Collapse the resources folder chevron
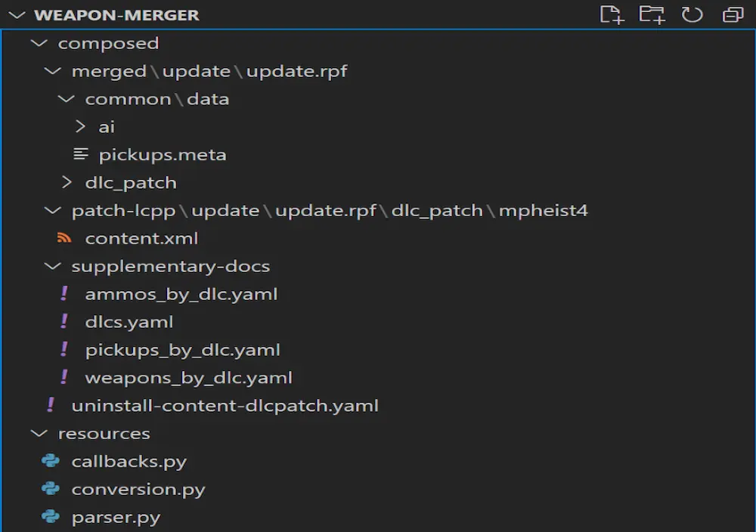756x532 pixels. pos(39,433)
